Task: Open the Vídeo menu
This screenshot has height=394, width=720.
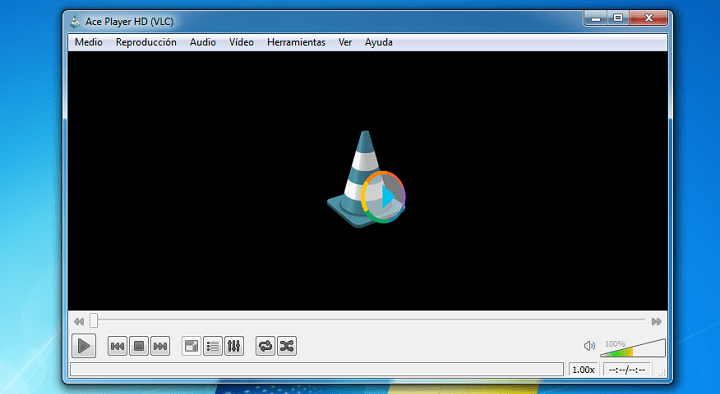Action: coord(242,42)
